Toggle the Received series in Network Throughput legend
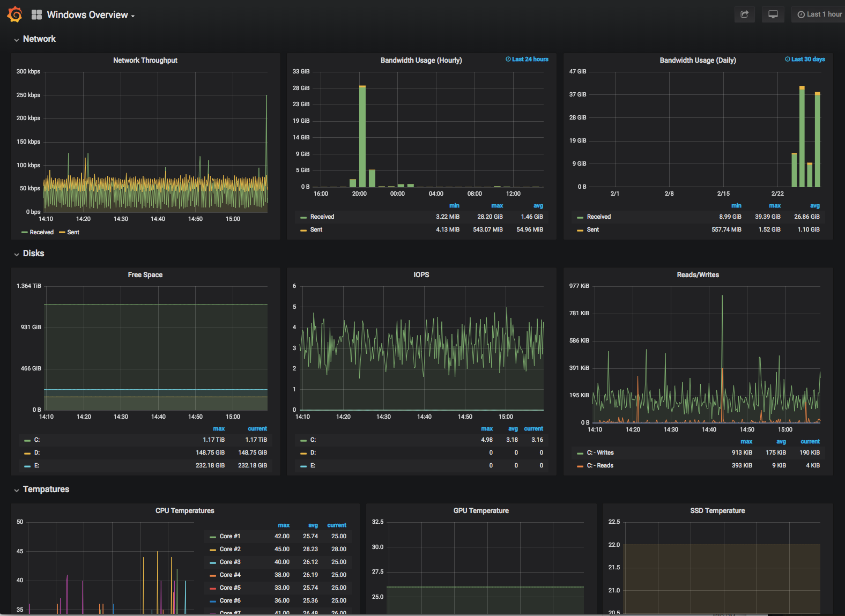Viewport: 845px width, 616px height. click(x=41, y=232)
